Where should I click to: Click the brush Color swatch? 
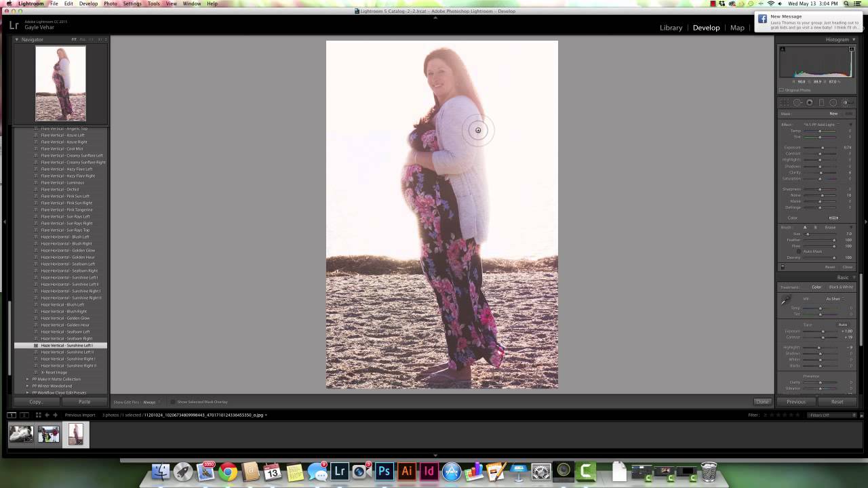(x=833, y=218)
